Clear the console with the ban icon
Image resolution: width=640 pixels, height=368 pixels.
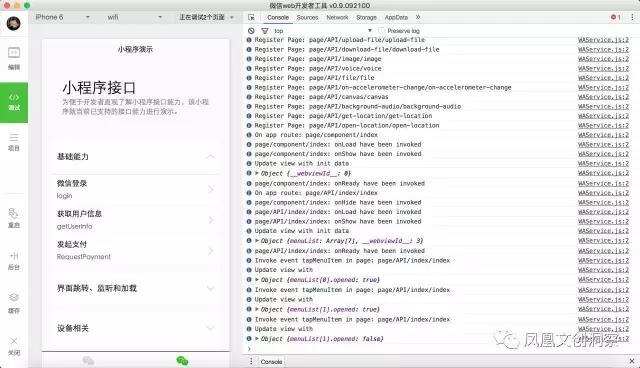(x=251, y=31)
